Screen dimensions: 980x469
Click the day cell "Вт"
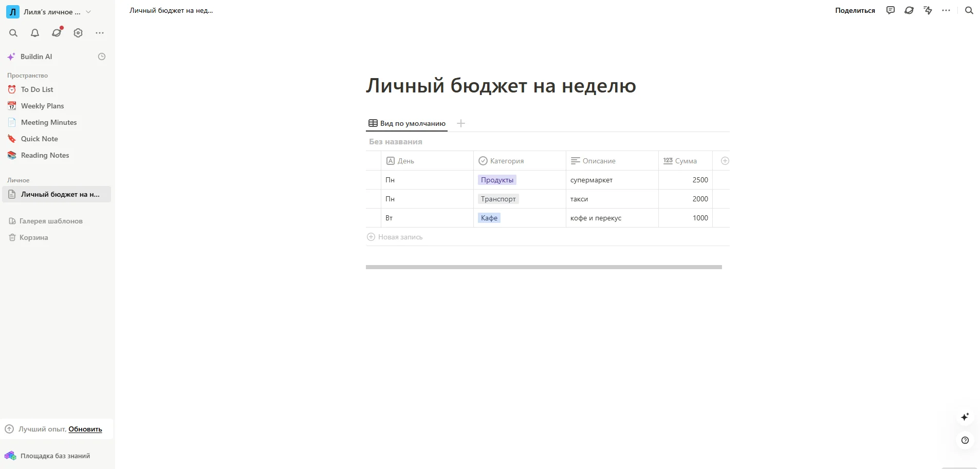[x=427, y=218]
